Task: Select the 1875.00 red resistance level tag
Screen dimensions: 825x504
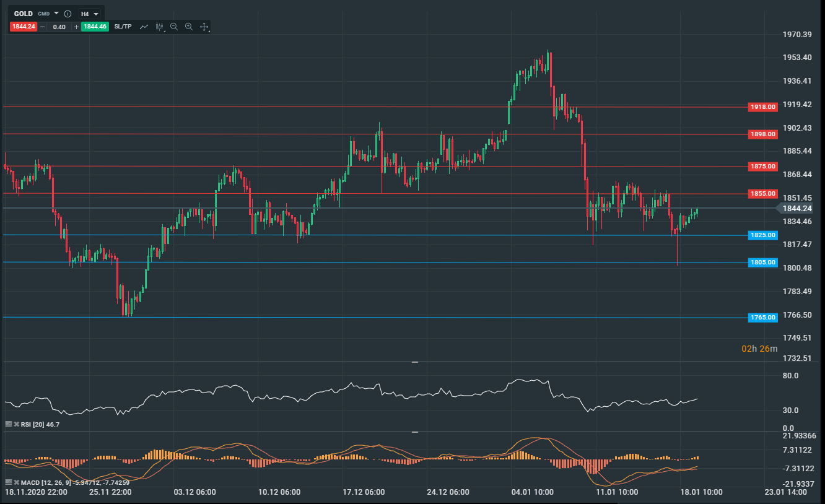Action: click(762, 167)
